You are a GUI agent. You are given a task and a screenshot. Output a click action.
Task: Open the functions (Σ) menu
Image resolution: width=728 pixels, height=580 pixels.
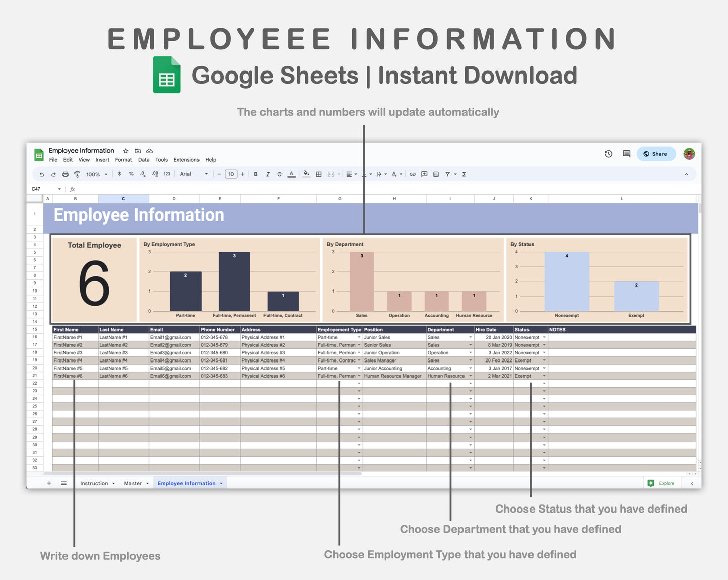(x=463, y=174)
